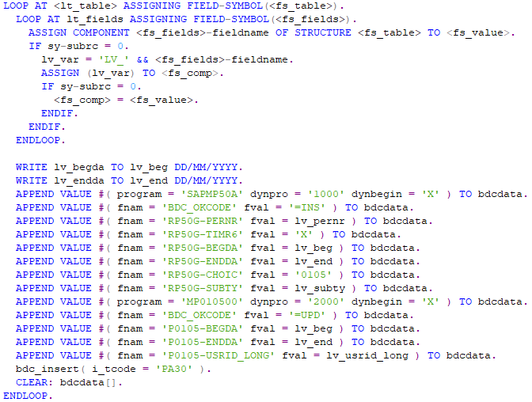Screen dimensions: 532x402
Task: Click the APPEND line with 'RP50G-ENDDA'
Action: [x=218, y=262]
